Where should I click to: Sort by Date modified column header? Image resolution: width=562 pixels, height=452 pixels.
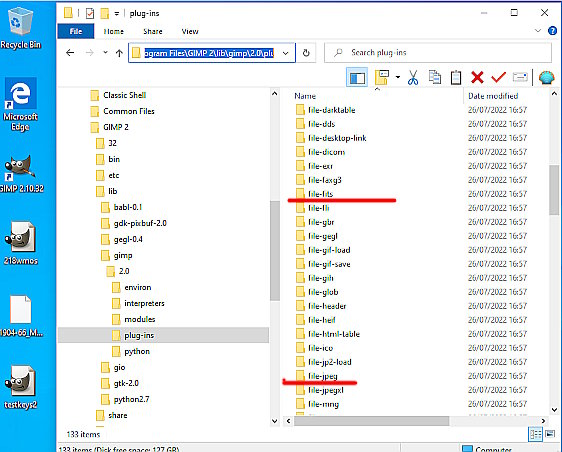(493, 96)
